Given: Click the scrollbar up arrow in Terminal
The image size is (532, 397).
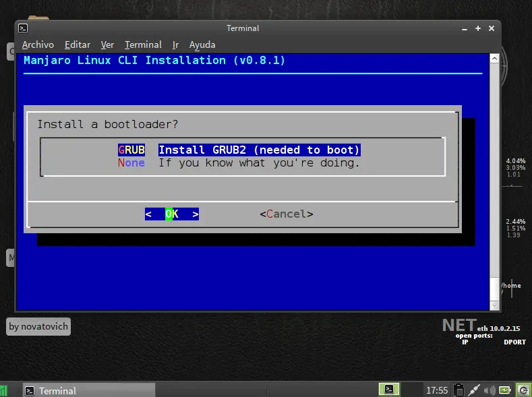Looking at the screenshot, I should (x=494, y=59).
